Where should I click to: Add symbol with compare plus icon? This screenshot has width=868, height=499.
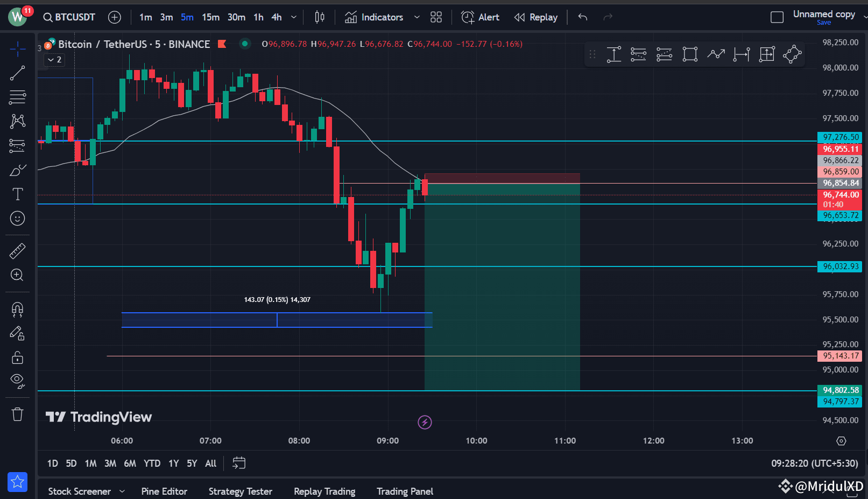(x=115, y=17)
